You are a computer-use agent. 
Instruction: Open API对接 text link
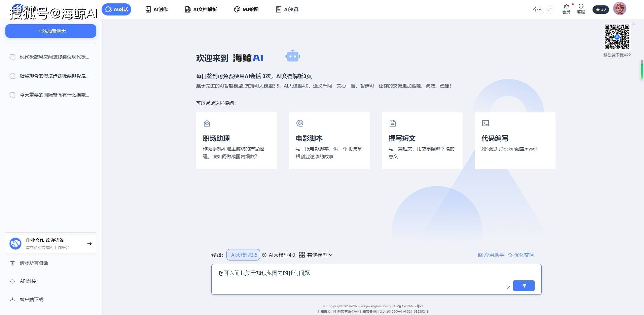coord(28,281)
